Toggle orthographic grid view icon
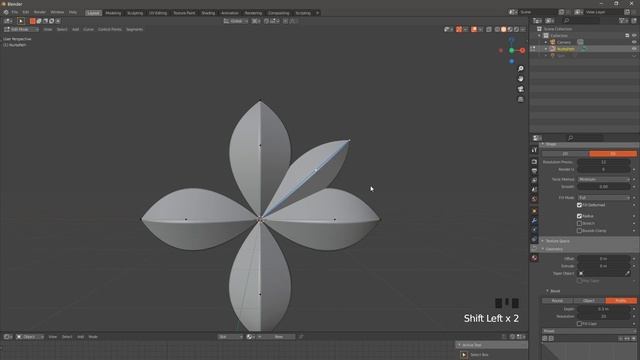Screen dimensions: 640x360 click(x=520, y=99)
